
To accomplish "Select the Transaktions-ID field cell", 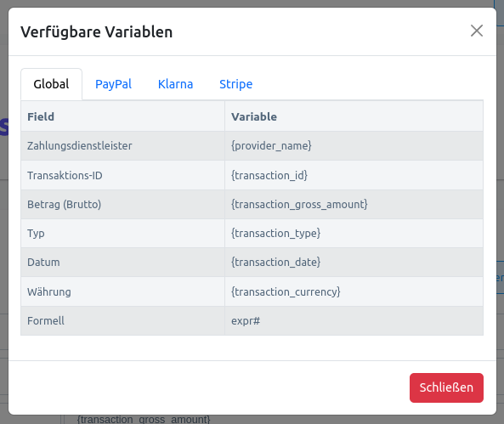I will point(122,175).
